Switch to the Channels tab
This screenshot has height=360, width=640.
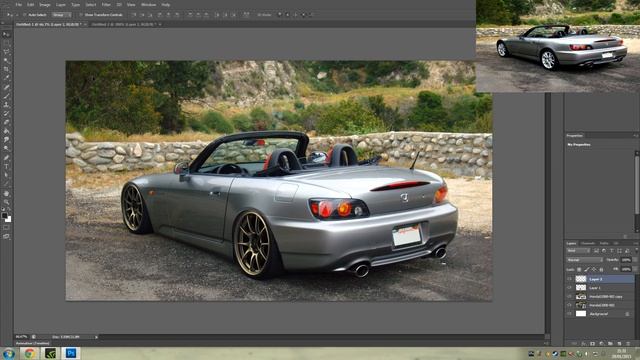[588, 243]
